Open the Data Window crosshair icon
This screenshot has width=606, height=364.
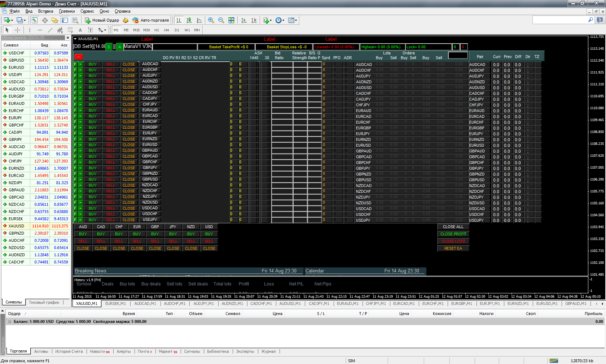pos(45,20)
